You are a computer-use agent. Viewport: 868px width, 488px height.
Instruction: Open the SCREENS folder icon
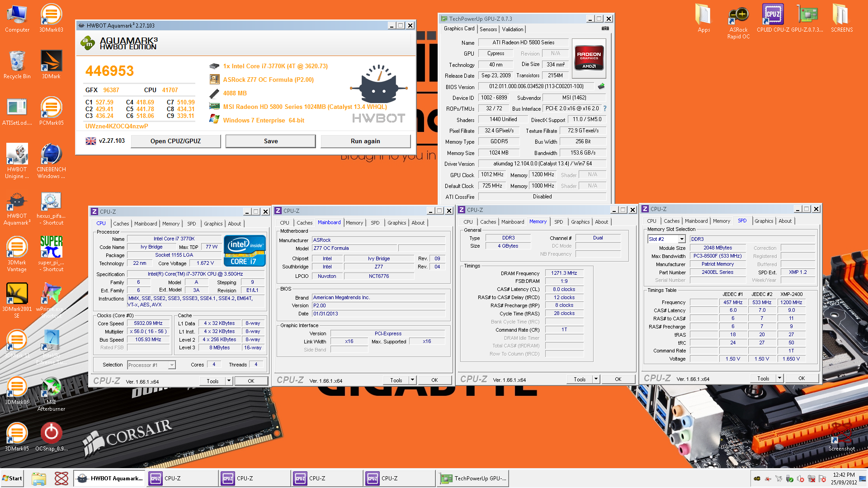click(841, 19)
